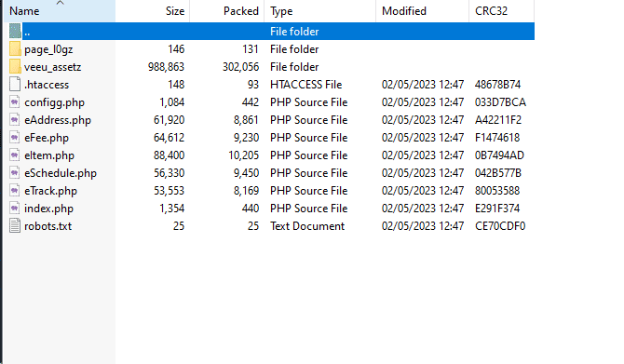
Task: Click the CRC32 value 80053588
Action: 497,191
